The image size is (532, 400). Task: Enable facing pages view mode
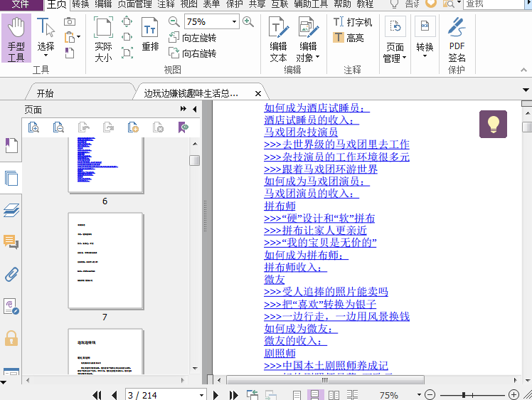tap(334, 395)
